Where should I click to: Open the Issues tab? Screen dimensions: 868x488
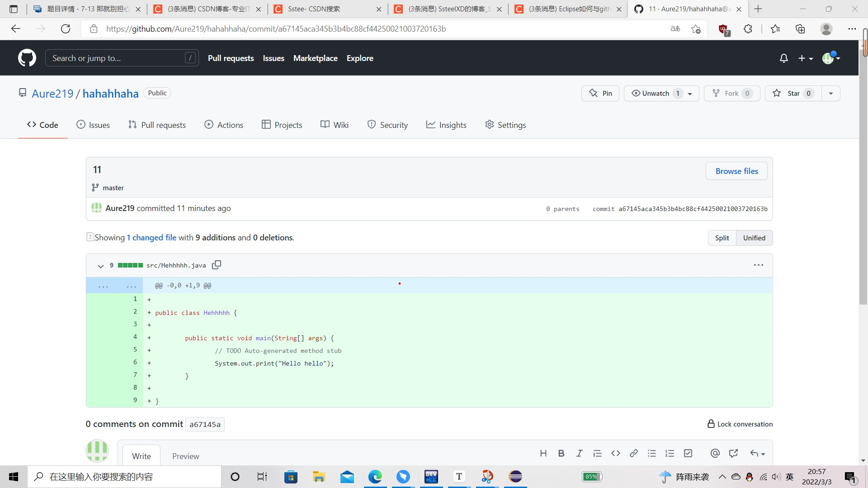pyautogui.click(x=93, y=125)
